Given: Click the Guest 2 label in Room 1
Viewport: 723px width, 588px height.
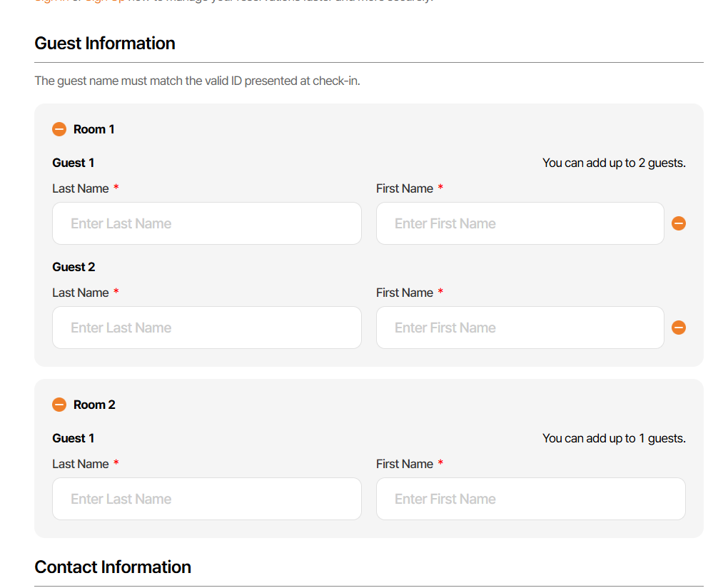Looking at the screenshot, I should click(74, 267).
